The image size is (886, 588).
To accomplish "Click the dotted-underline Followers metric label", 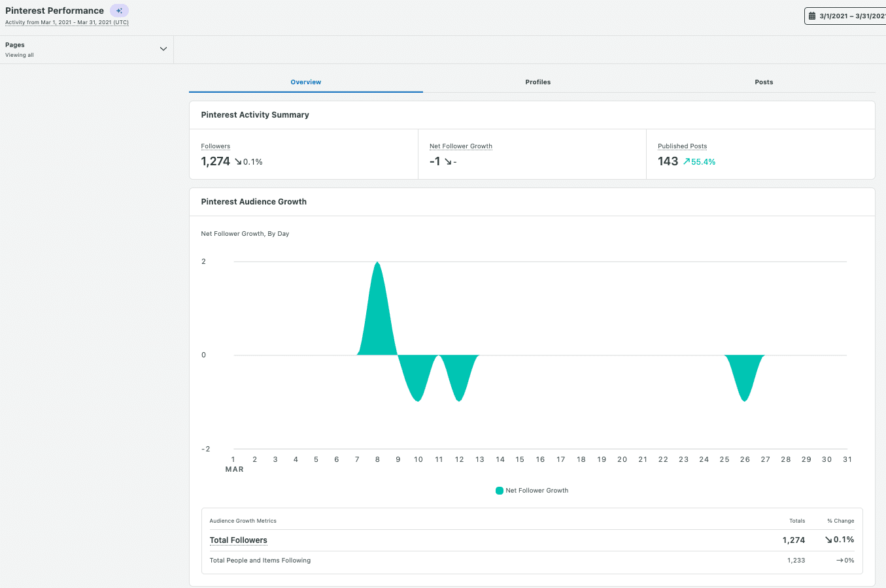I will click(215, 146).
